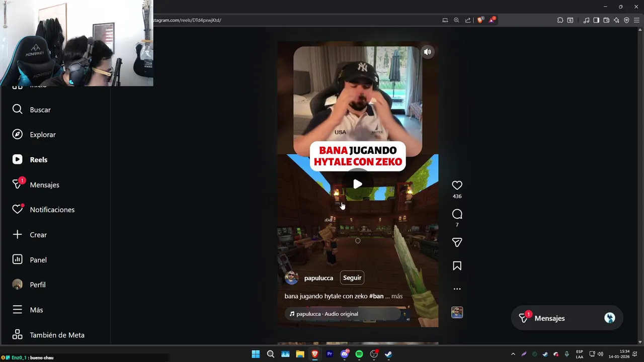The width and height of the screenshot is (644, 362).
Task: Open the extensions puzzle icon
Action: pyautogui.click(x=560, y=20)
